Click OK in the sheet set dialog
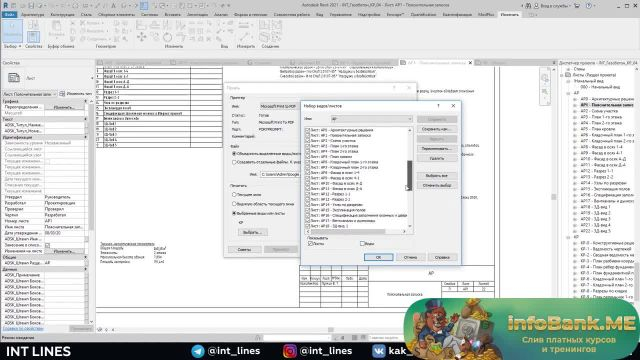 click(378, 257)
